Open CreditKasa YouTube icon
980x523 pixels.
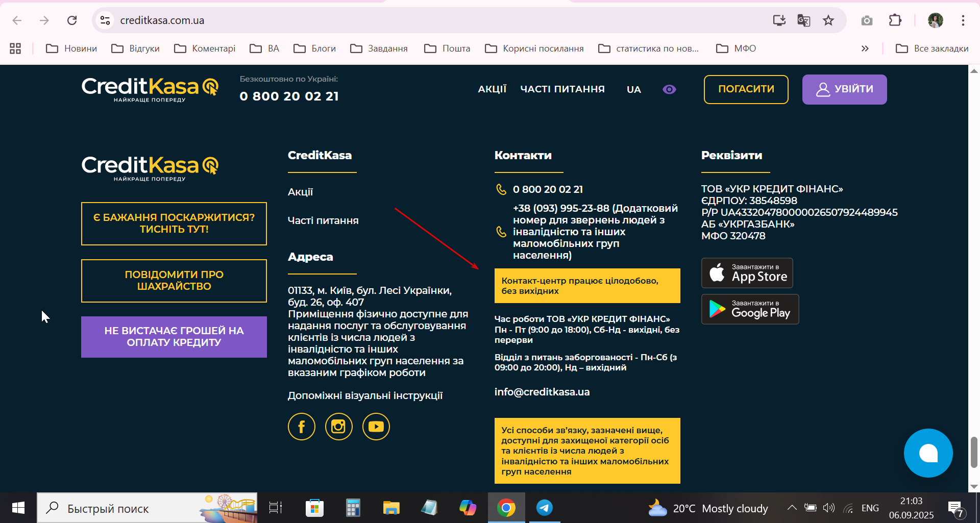[376, 427]
